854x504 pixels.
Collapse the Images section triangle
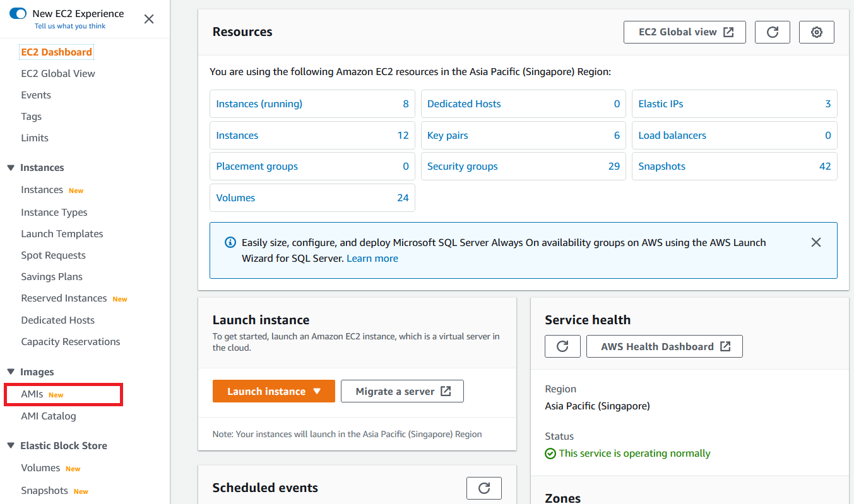tap(10, 372)
